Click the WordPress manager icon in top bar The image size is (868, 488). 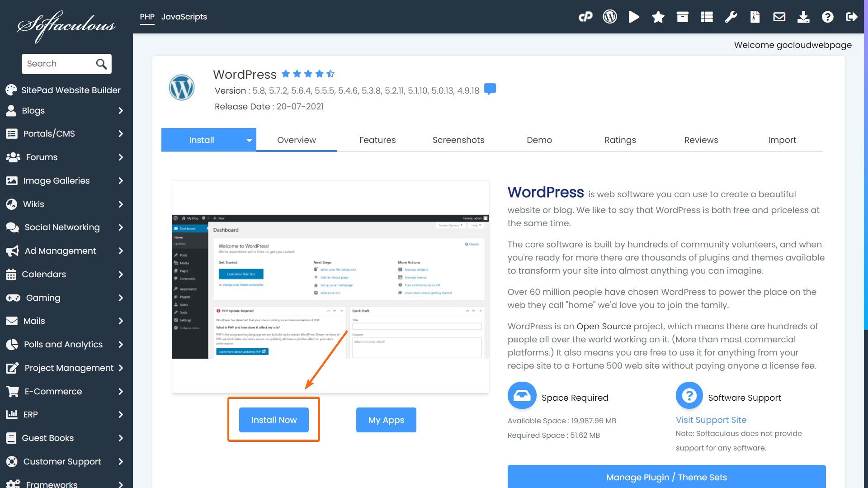(x=610, y=17)
